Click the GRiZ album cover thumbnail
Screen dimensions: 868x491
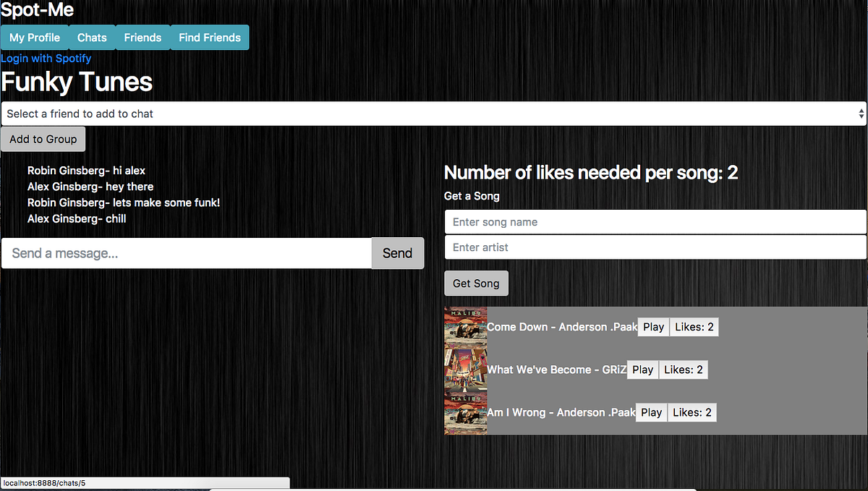pyautogui.click(x=465, y=370)
